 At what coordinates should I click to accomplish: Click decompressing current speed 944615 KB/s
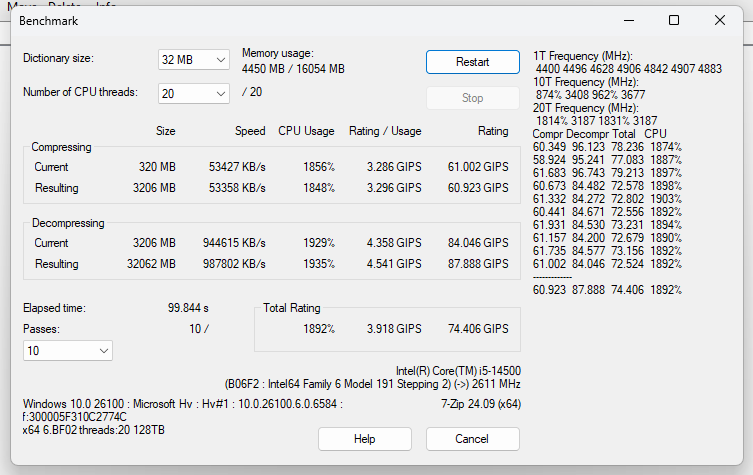pyautogui.click(x=234, y=243)
